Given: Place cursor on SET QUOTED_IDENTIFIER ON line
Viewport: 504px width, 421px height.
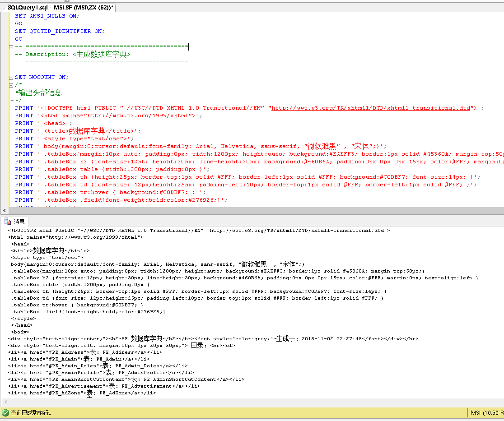Looking at the screenshot, I should tap(59, 31).
